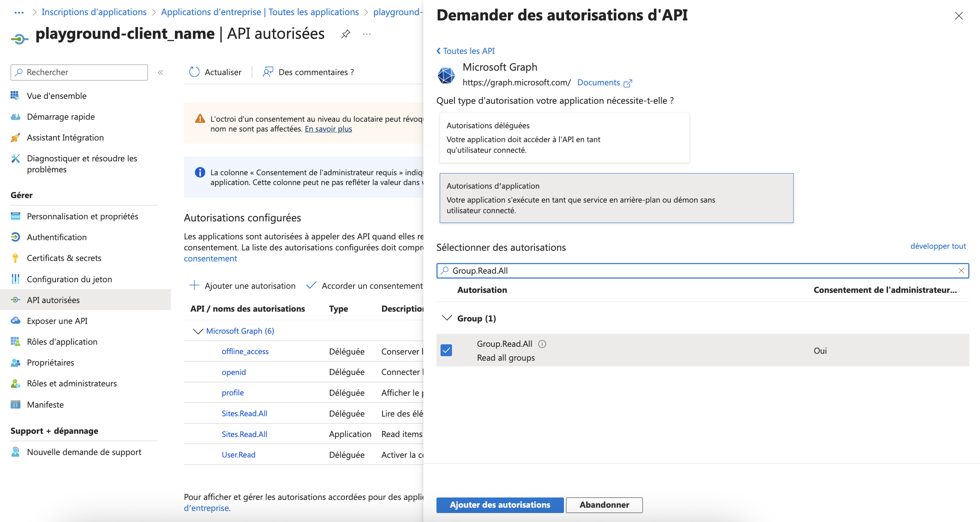Collapse the Group (1) permission section
980x522 pixels.
pyautogui.click(x=447, y=318)
